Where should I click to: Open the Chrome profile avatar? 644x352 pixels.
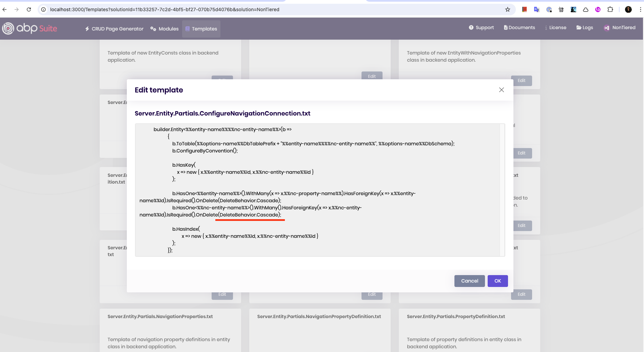(628, 9)
